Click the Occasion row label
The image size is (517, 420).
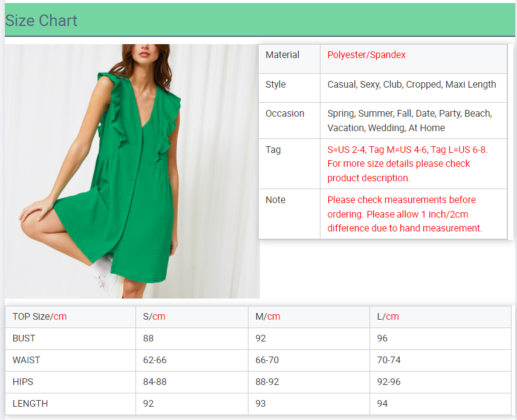coord(285,114)
